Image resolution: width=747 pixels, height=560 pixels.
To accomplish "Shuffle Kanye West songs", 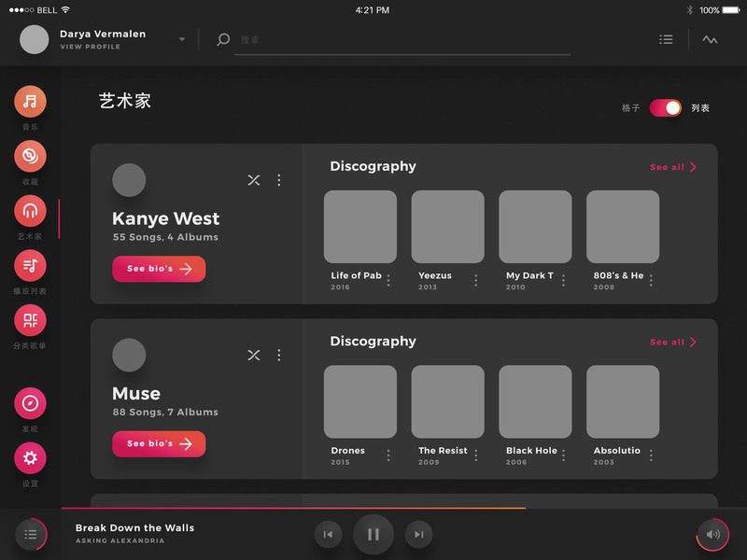I will click(254, 180).
